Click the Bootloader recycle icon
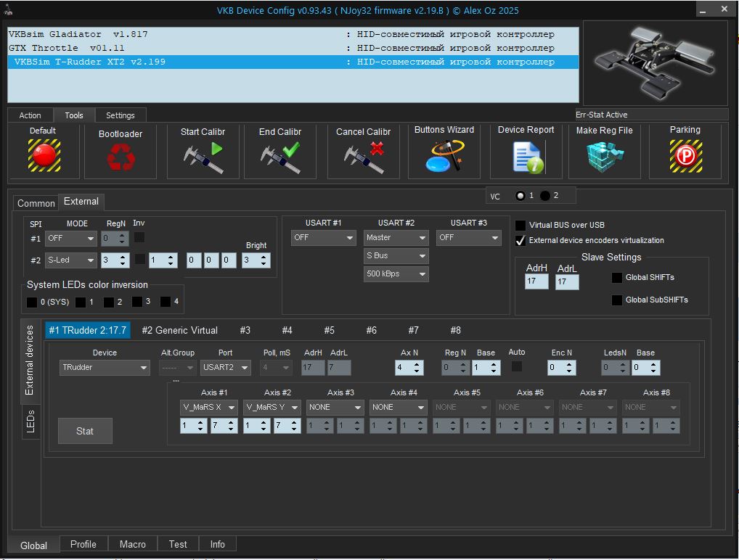 tap(121, 157)
